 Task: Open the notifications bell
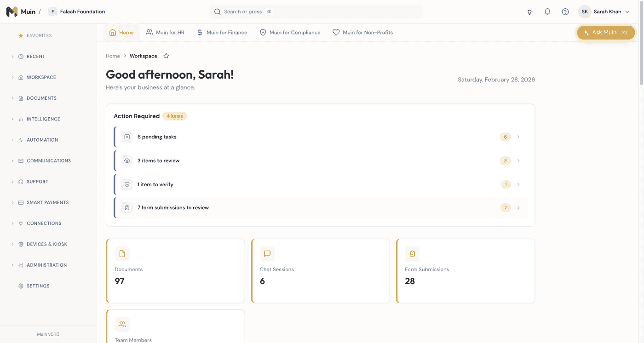tap(547, 12)
